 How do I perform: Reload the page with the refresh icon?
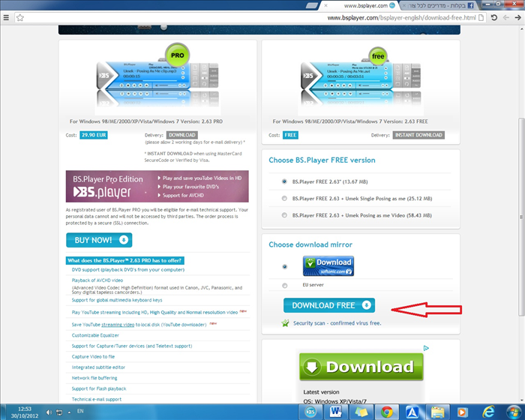tap(493, 17)
